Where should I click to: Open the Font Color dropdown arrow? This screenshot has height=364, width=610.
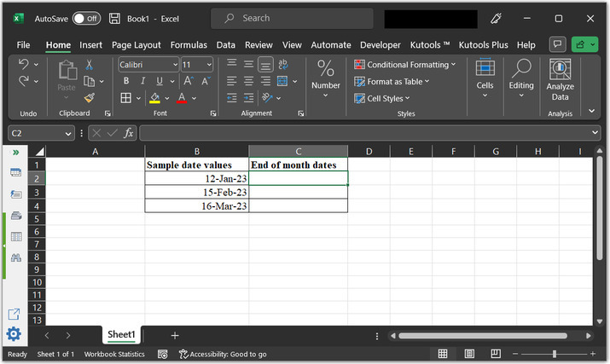click(194, 98)
